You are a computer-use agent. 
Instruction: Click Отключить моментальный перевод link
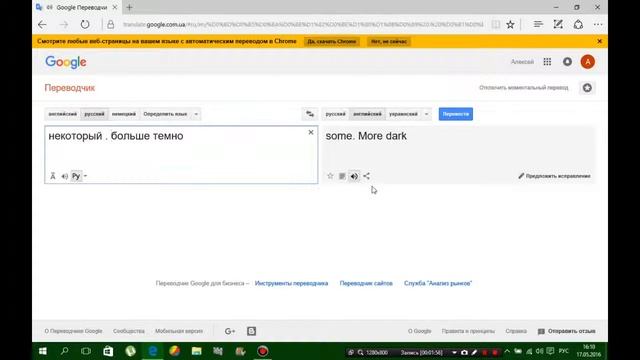[x=523, y=88]
